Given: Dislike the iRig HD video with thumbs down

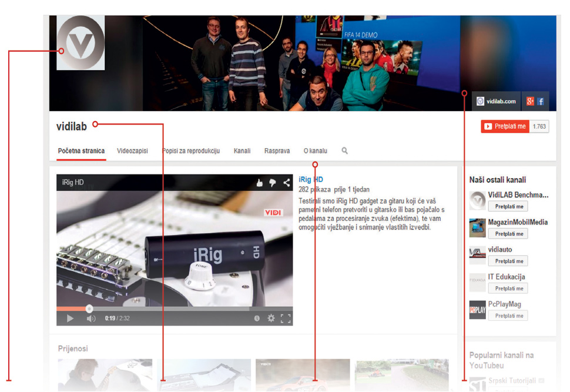Looking at the screenshot, I should (x=273, y=183).
